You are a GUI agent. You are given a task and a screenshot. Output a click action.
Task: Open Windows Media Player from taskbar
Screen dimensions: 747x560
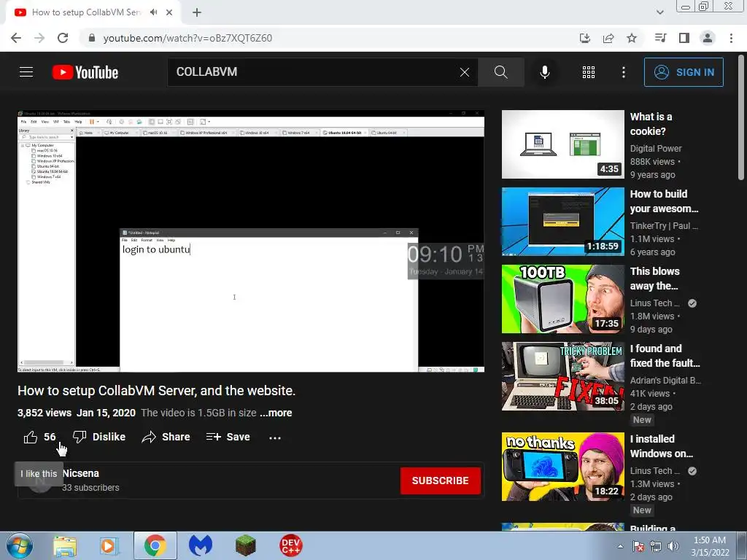pyautogui.click(x=109, y=545)
